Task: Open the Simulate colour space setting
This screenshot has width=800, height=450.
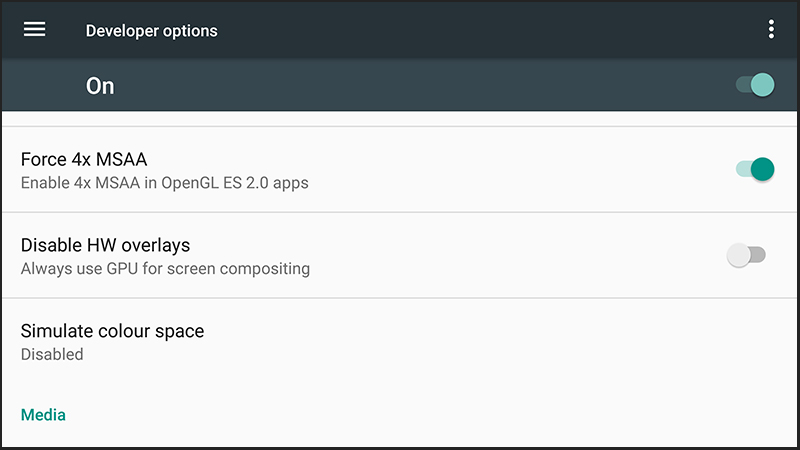Action: (399, 341)
